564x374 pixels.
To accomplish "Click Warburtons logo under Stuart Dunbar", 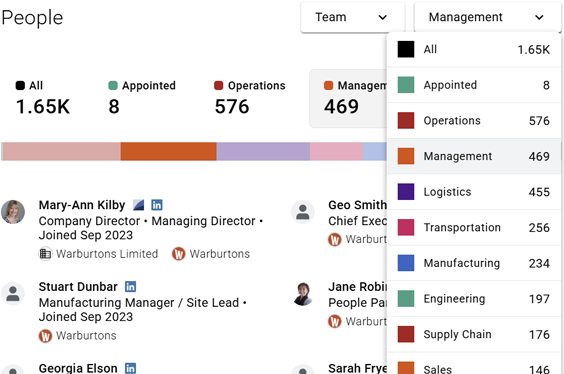I will click(45, 336).
